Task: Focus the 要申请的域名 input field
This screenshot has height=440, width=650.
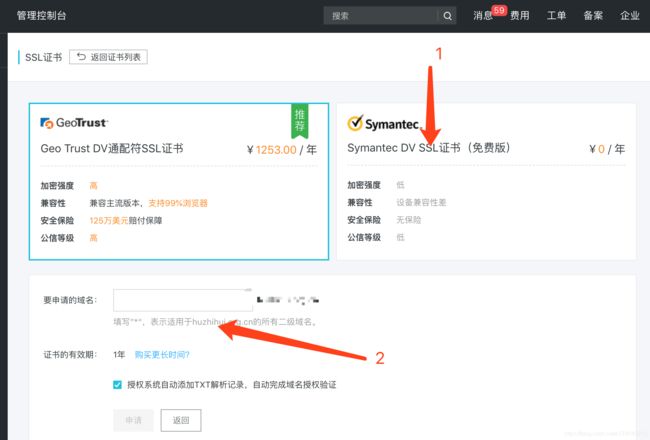Action: tap(183, 300)
